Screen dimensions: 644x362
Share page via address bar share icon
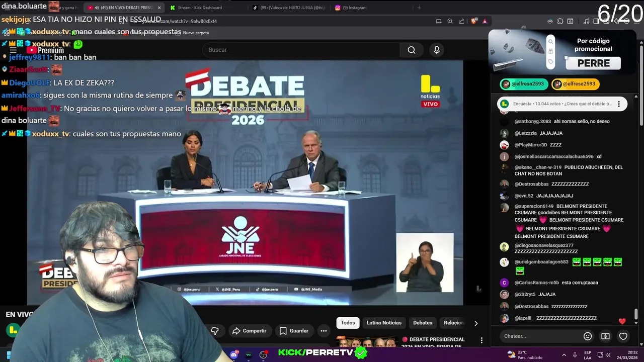461,21
